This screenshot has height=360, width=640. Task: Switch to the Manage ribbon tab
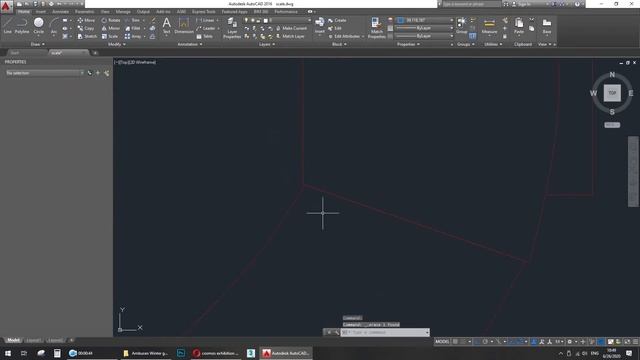[123, 12]
